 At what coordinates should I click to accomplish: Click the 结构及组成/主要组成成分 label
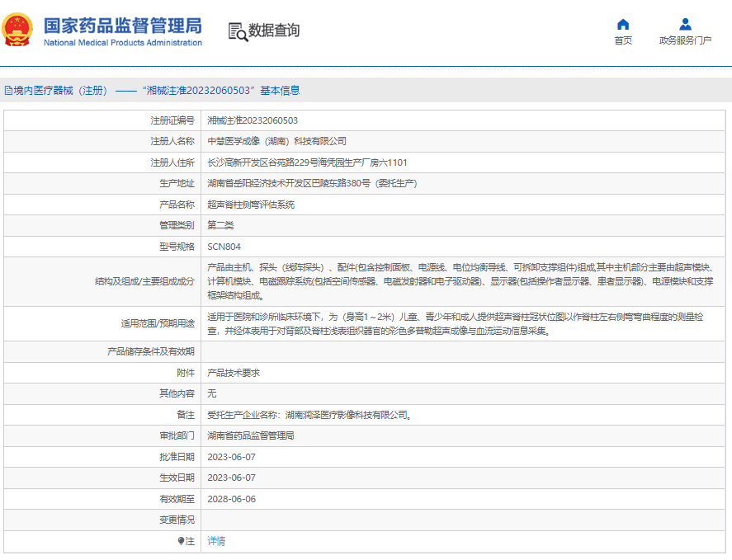[144, 281]
